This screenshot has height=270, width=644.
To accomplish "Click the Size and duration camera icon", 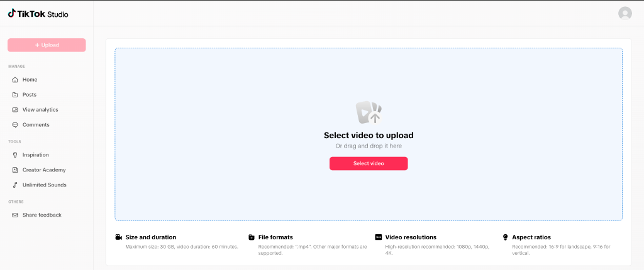I will (x=118, y=237).
